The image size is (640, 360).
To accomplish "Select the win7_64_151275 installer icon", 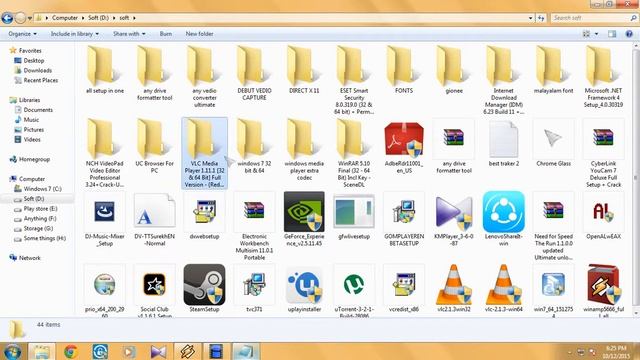I will click(553, 284).
